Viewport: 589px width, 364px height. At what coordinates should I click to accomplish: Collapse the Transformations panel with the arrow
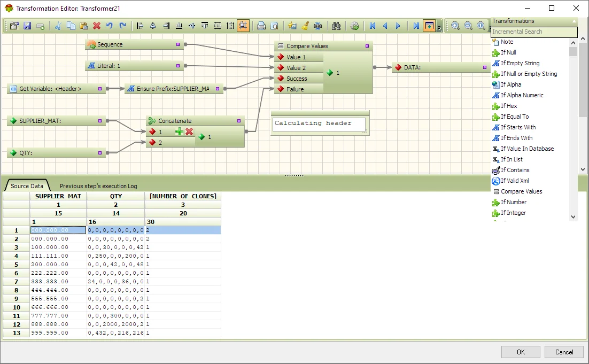573,21
